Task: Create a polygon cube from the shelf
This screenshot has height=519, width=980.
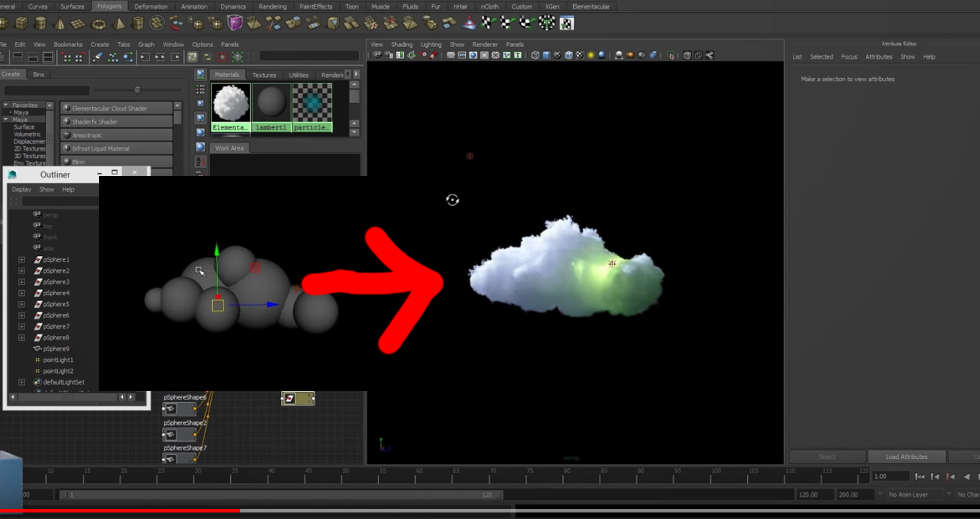Action: tap(21, 23)
